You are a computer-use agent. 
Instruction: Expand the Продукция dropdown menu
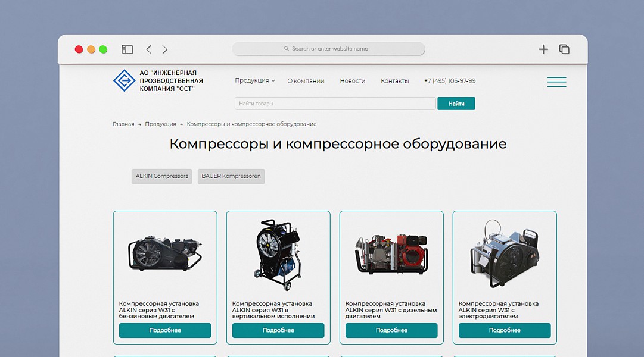click(x=254, y=80)
